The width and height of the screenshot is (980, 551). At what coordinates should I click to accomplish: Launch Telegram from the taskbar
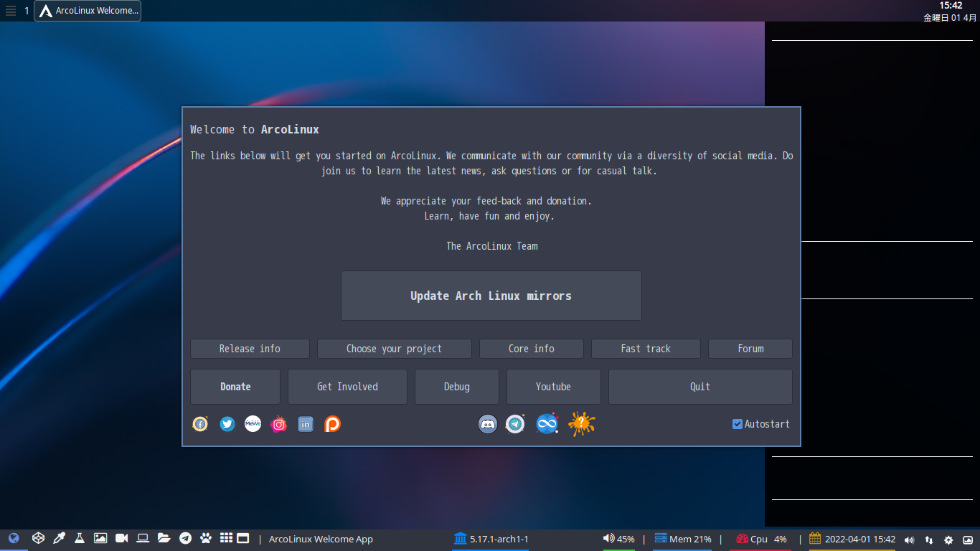coord(185,538)
